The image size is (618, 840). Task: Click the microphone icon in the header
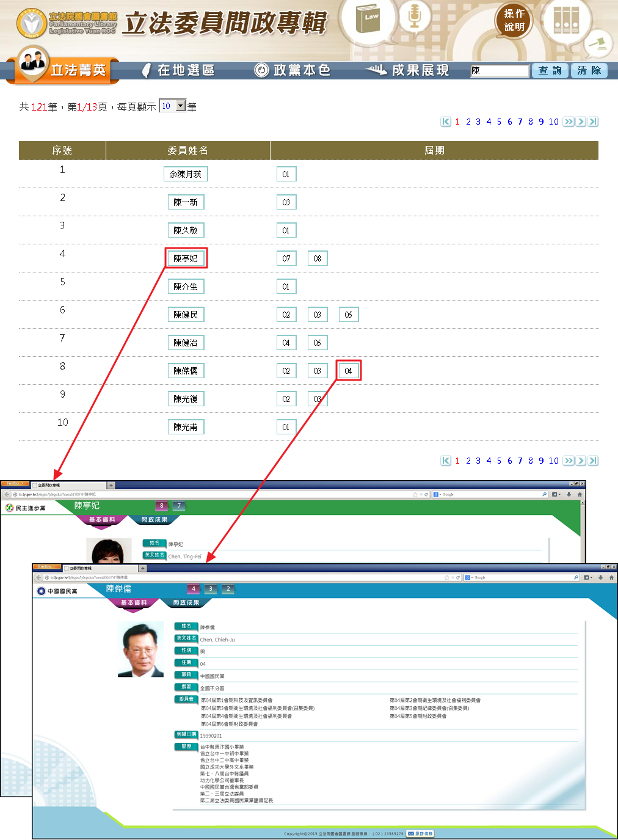pos(415,16)
